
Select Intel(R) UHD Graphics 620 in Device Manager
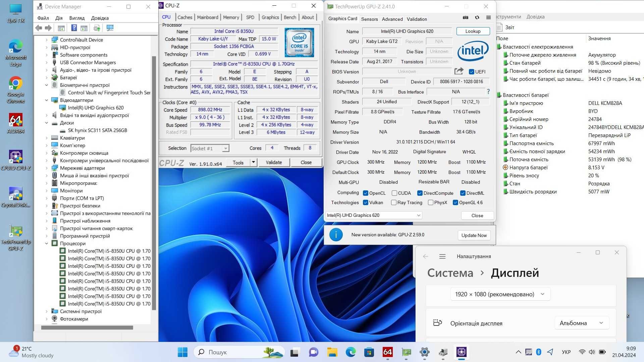pos(96,108)
